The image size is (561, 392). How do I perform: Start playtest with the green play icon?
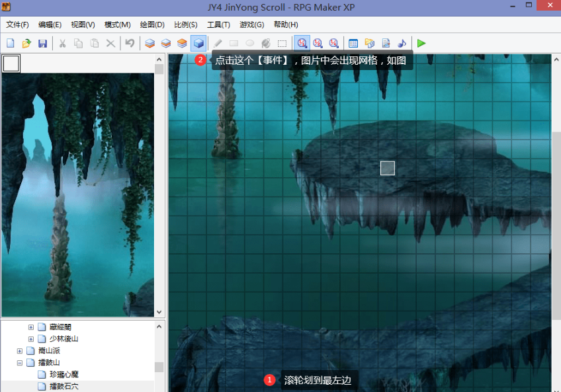coord(421,44)
